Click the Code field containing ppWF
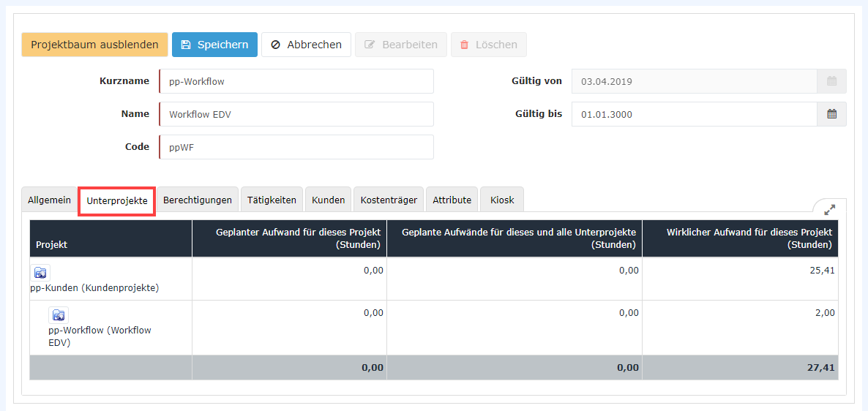This screenshot has width=868, height=411. pos(296,147)
